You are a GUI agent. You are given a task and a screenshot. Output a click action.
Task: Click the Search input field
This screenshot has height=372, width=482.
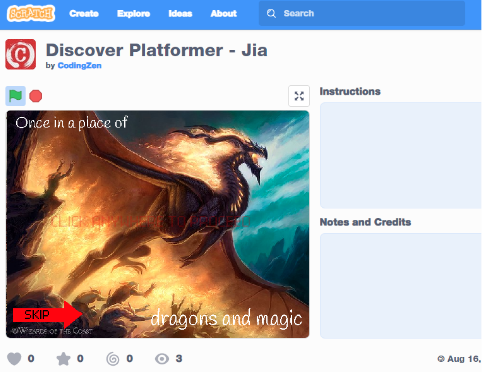362,13
